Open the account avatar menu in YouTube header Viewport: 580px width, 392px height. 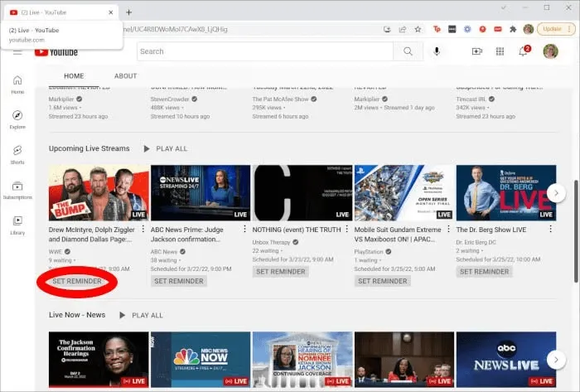click(550, 51)
